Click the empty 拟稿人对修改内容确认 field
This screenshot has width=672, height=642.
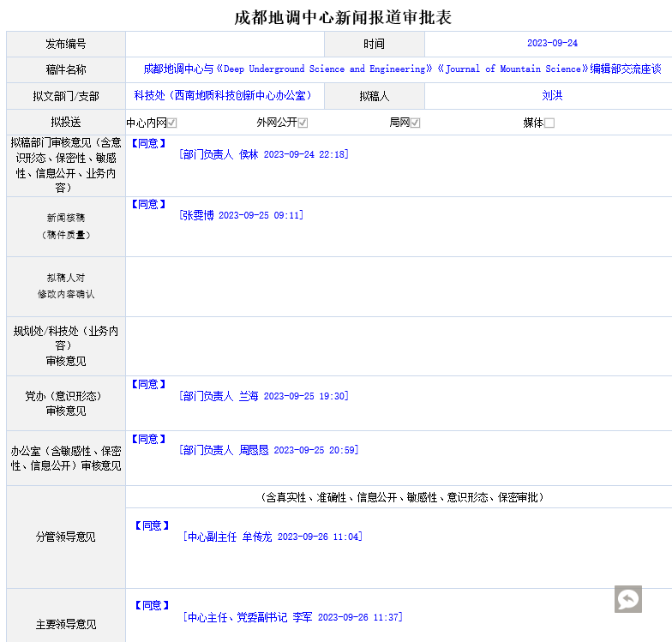pos(399,286)
